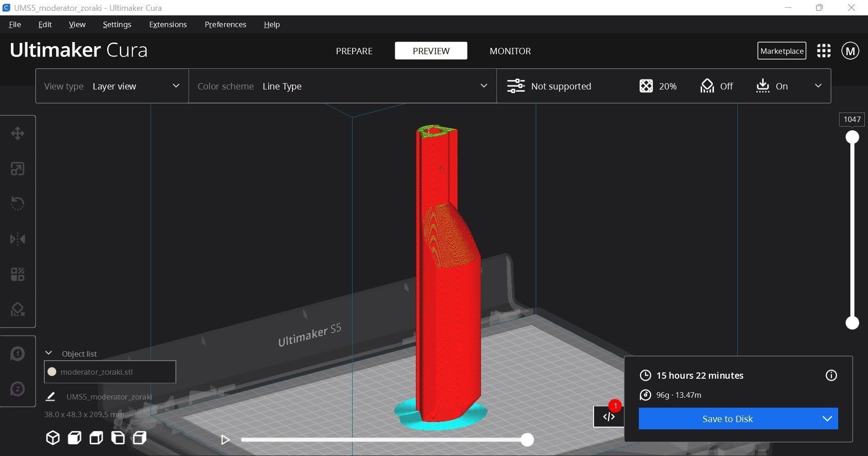This screenshot has width=868, height=456.
Task: Click the layer number 1047 field
Action: click(852, 119)
